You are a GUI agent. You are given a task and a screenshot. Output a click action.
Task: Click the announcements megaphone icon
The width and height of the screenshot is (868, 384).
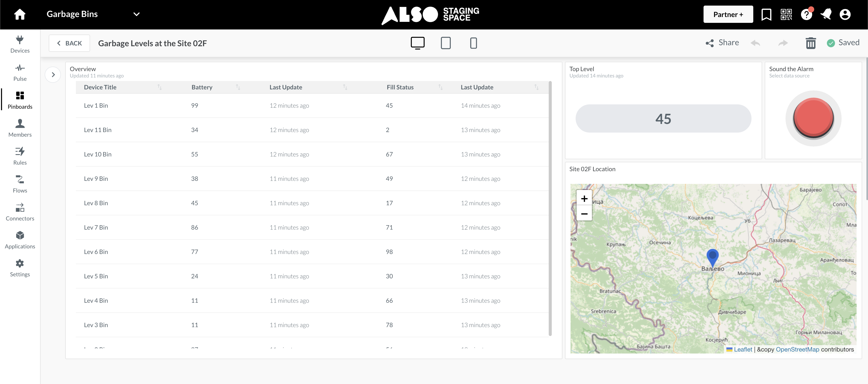[826, 14]
